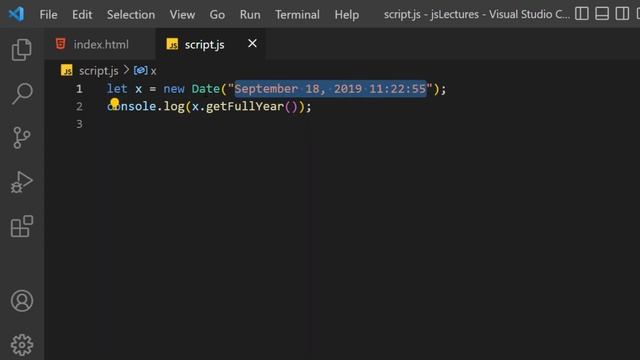Click 'getFullYear' in line 2
This screenshot has width=640, height=360.
pos(244,107)
